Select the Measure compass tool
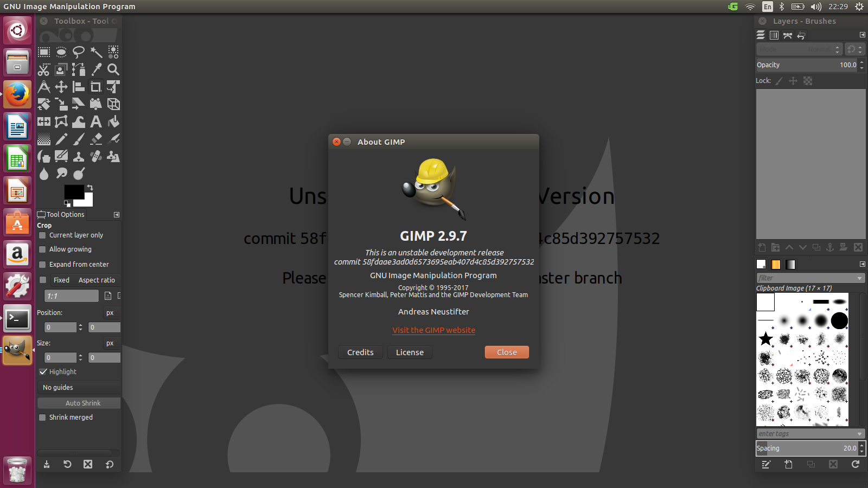The width and height of the screenshot is (868, 488). click(44, 87)
